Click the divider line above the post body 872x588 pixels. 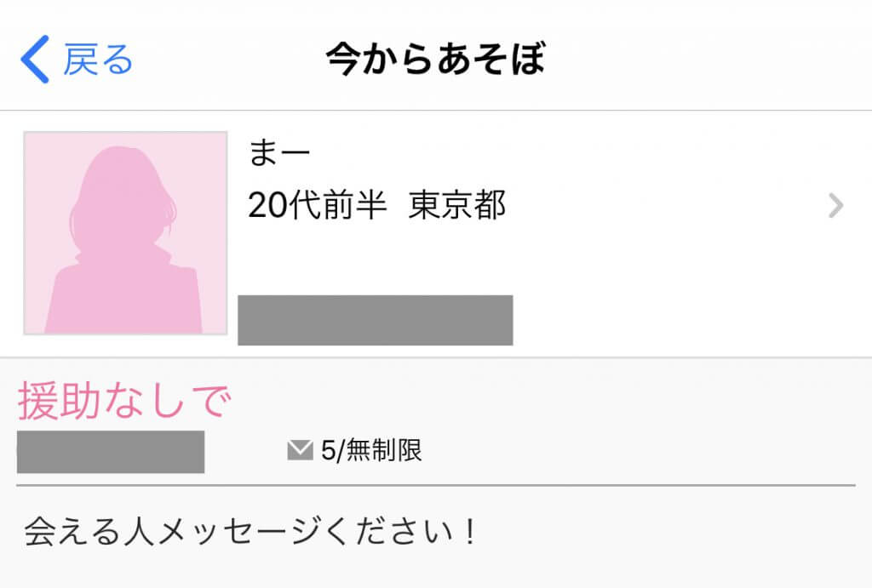click(x=436, y=485)
